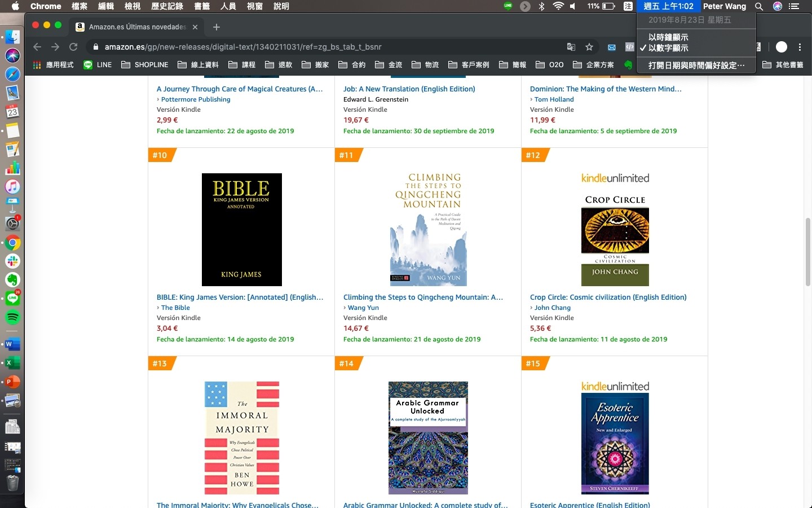Expand the 搬家 bookmark folder
Viewport: 812px width, 508px height.
(x=315, y=65)
